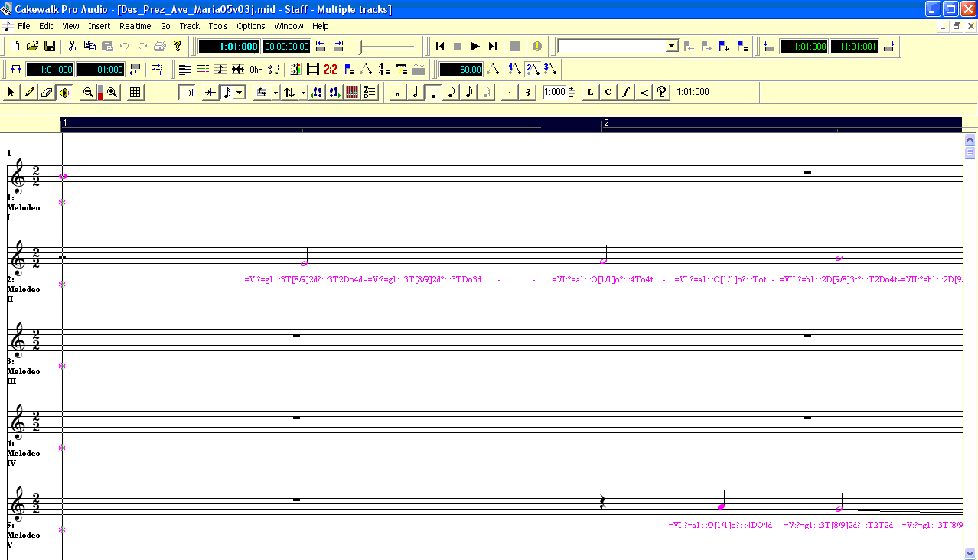
Task: Click the tempo field showing 60.00
Action: pyautogui.click(x=461, y=70)
